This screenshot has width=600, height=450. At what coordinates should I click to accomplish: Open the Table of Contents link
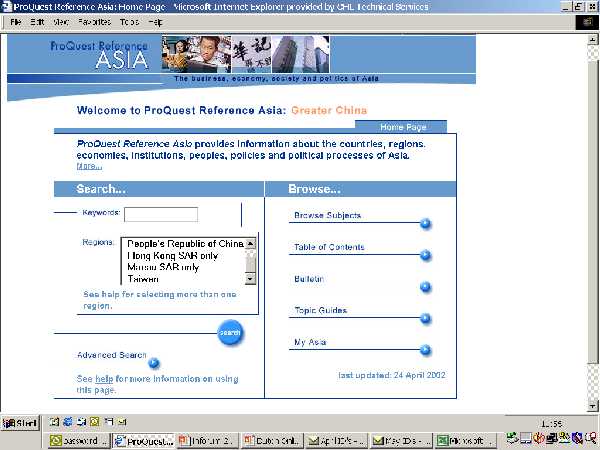point(329,247)
